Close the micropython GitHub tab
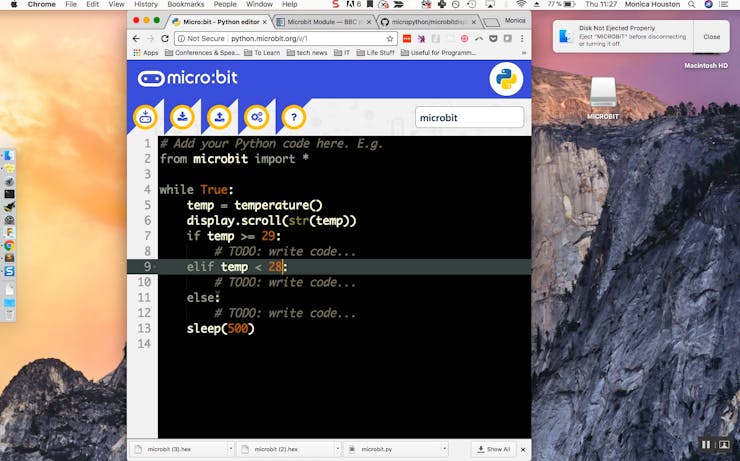This screenshot has height=461, width=740. coord(474,22)
